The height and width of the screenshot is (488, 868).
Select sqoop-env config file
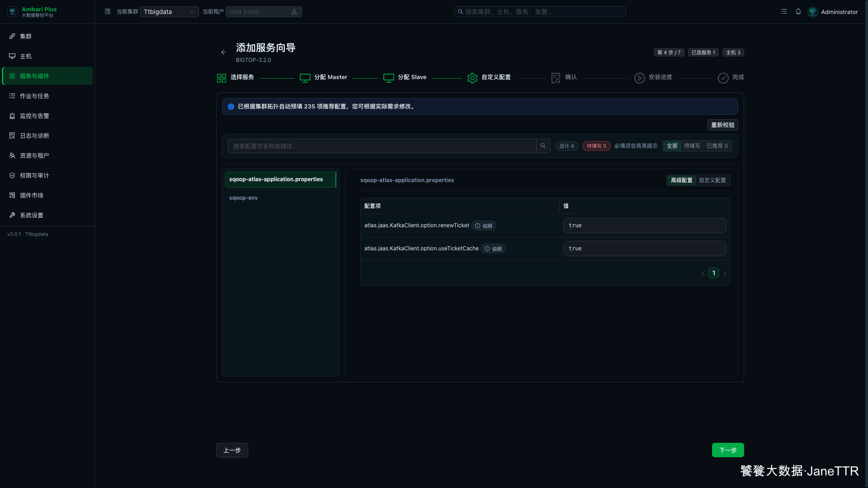[280, 198]
